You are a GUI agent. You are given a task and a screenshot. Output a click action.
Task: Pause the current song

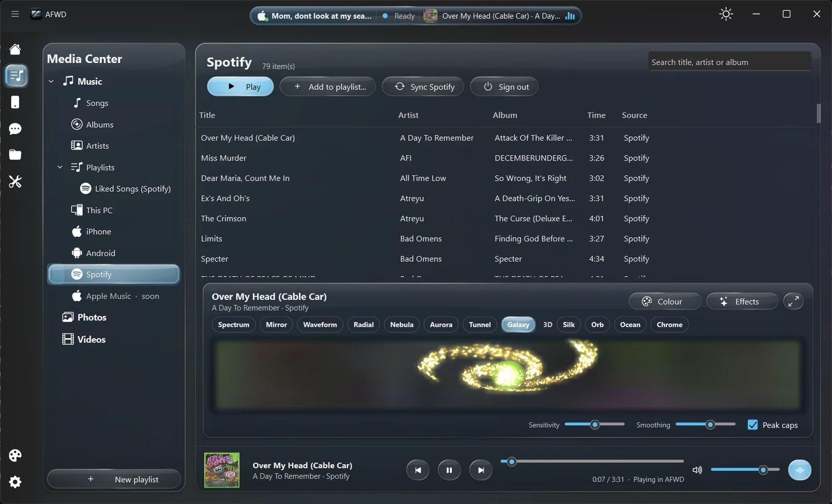coord(449,470)
